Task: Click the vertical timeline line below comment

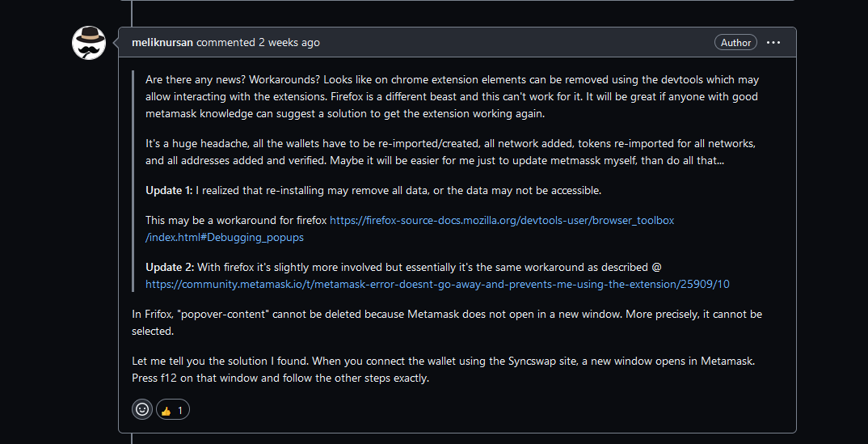Action: point(132,438)
